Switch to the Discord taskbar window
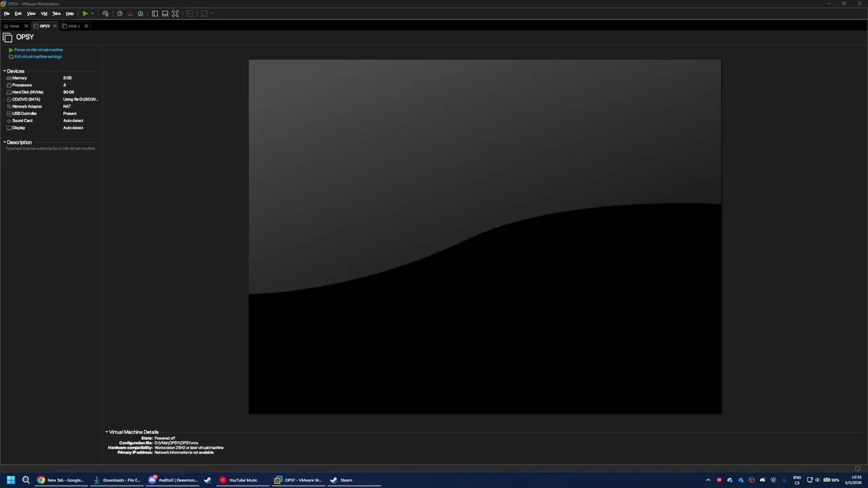This screenshot has height=488, width=868. 174,480
